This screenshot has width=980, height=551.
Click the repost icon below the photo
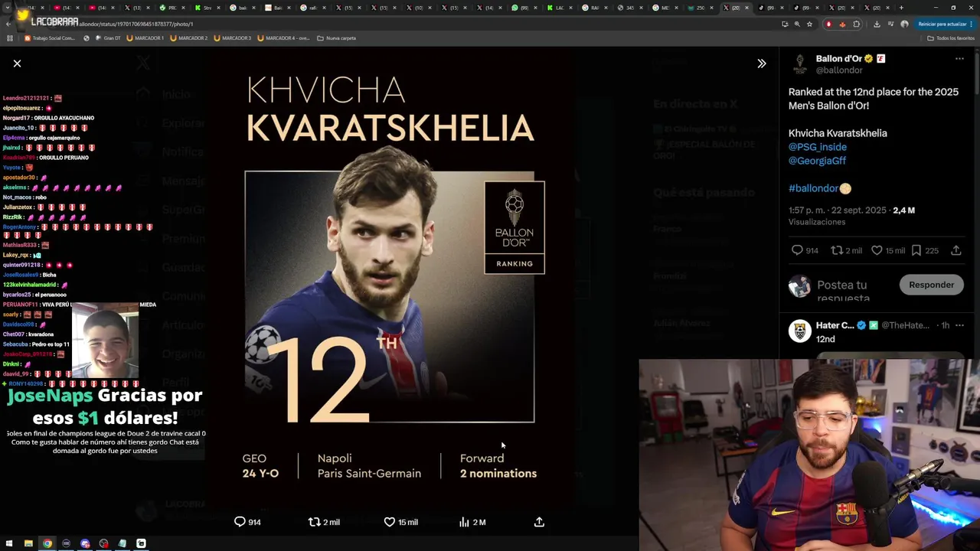(x=314, y=522)
